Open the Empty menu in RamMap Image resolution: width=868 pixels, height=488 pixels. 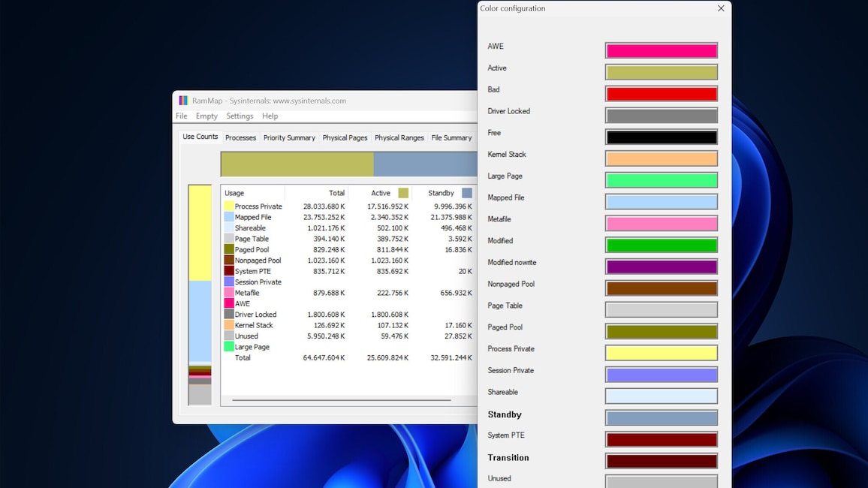pos(206,116)
